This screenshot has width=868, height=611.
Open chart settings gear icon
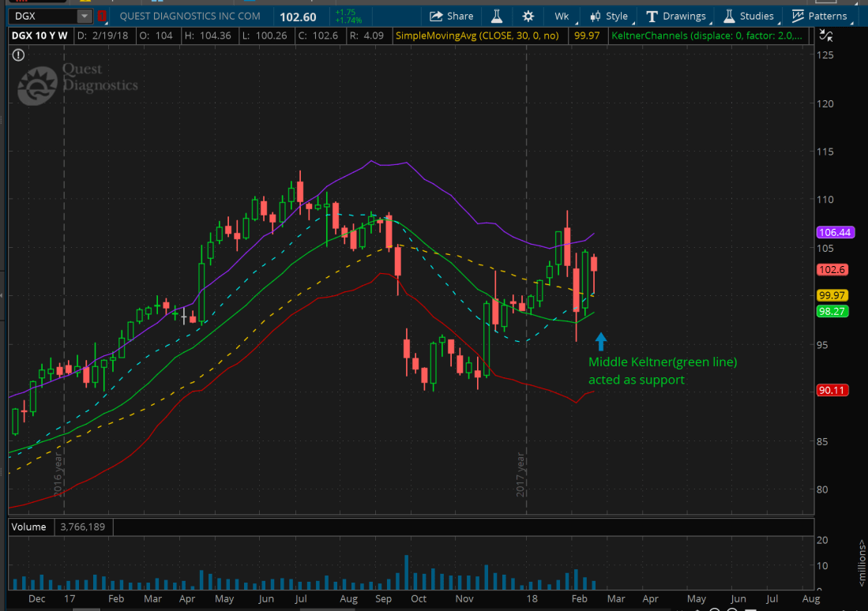click(x=528, y=16)
